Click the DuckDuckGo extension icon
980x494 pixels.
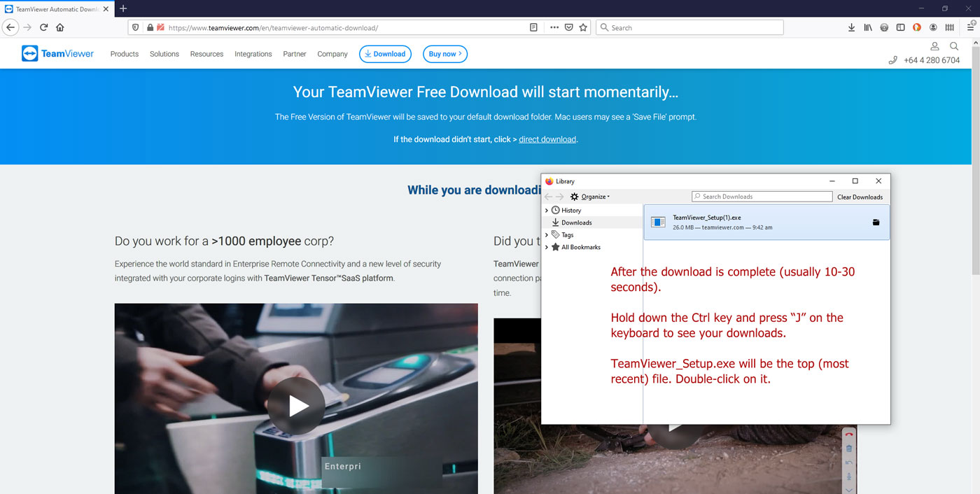(917, 27)
